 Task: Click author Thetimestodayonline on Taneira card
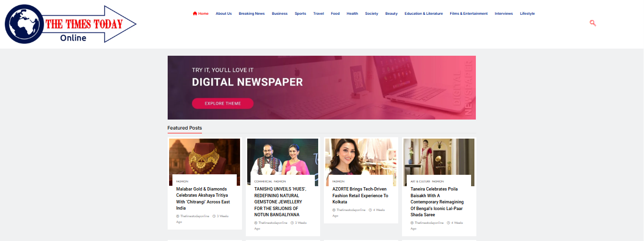[429, 223]
